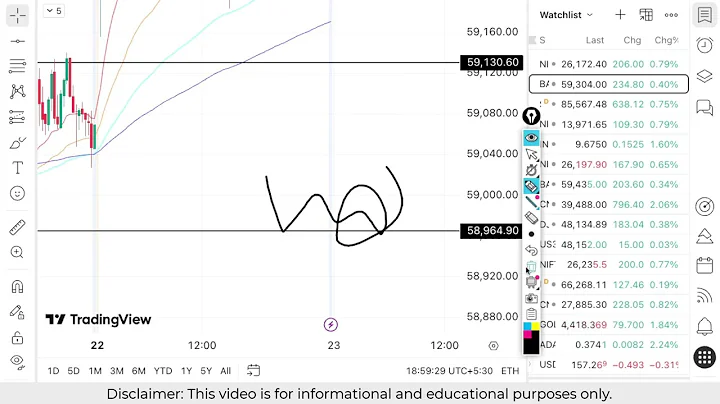The height and width of the screenshot is (404, 720).
Task: Set chart range to 6M
Action: coord(139,371)
